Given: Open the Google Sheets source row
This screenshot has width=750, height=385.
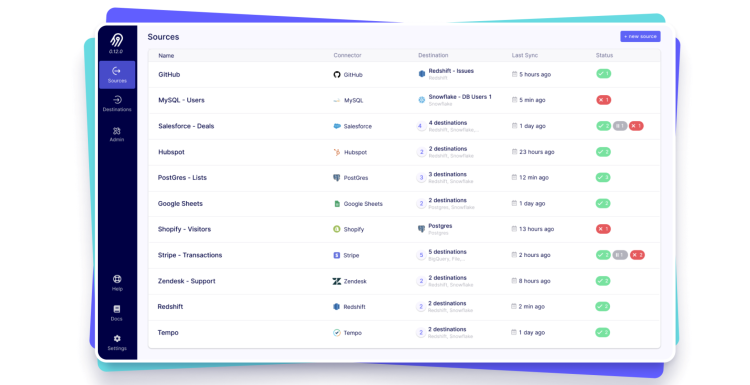Looking at the screenshot, I should pos(404,204).
